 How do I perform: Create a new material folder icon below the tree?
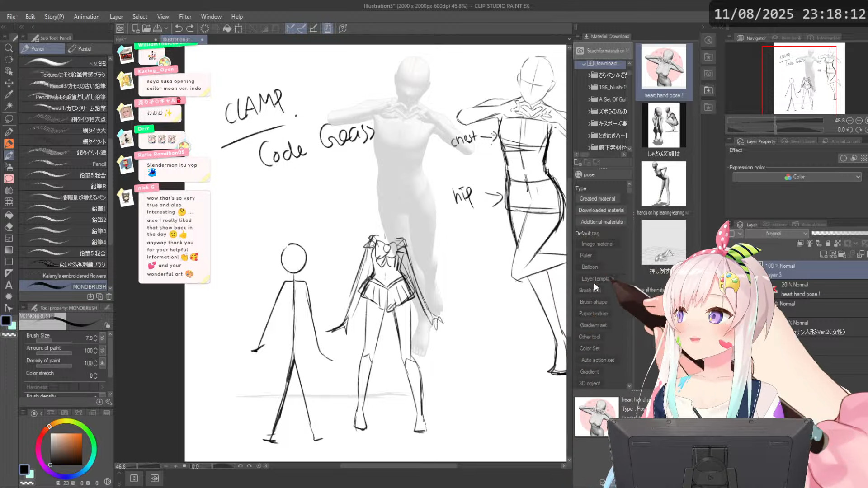[x=577, y=162]
